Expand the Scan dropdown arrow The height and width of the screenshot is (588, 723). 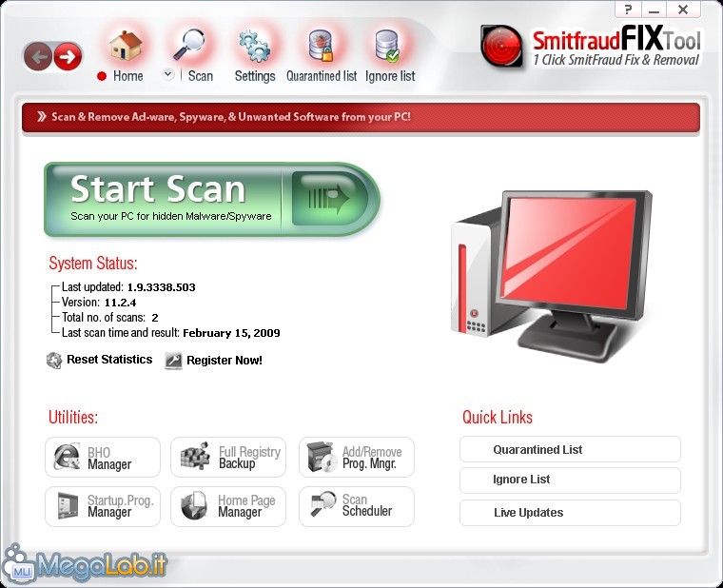(168, 74)
